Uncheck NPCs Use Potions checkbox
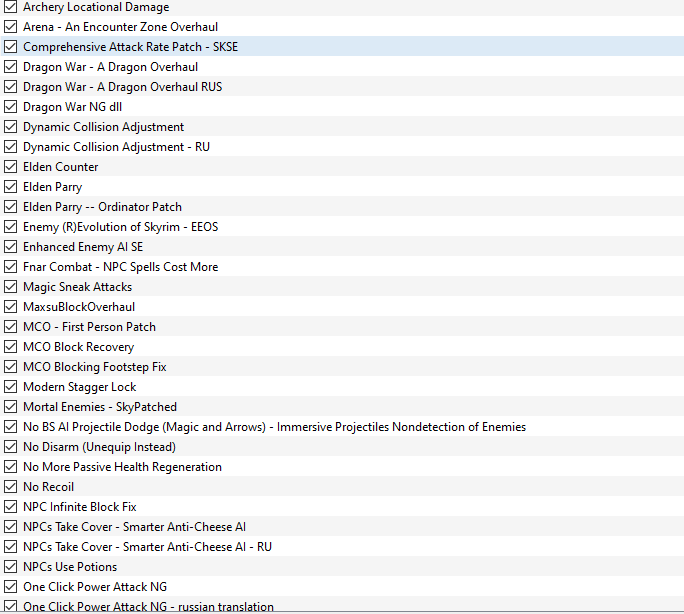684x614 pixels. (x=10, y=566)
